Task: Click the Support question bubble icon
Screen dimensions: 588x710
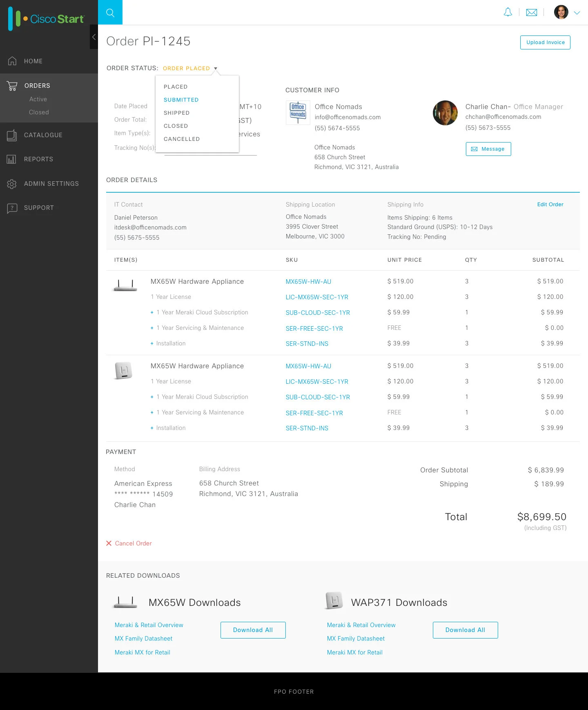Action: (12, 208)
